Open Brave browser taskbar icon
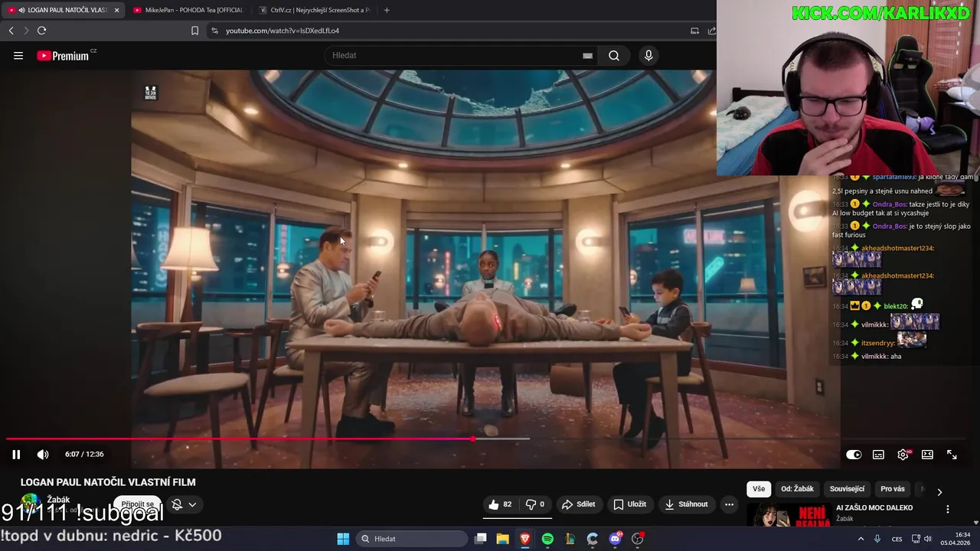The image size is (980, 551). [525, 539]
